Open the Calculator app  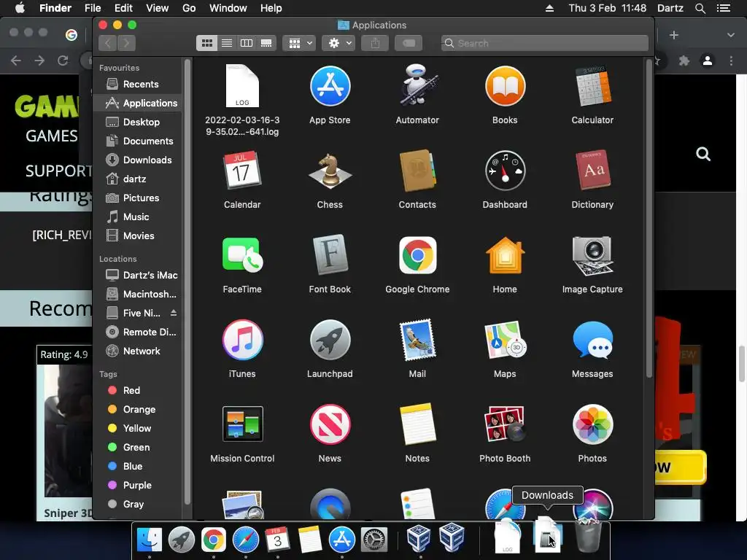coord(592,86)
